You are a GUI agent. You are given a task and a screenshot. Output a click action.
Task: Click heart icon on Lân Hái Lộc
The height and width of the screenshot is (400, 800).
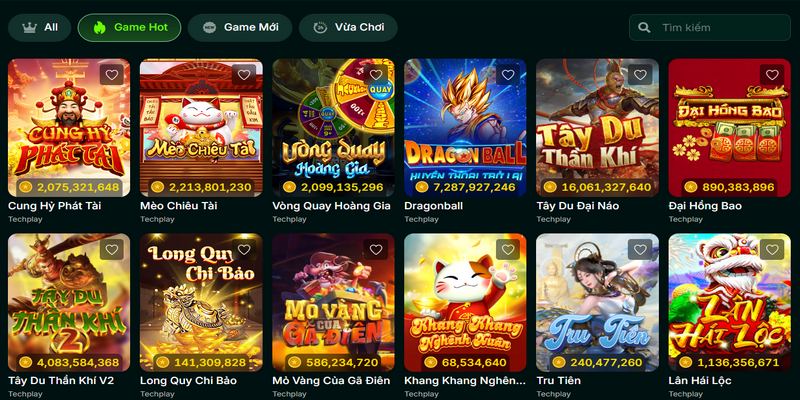tap(772, 249)
